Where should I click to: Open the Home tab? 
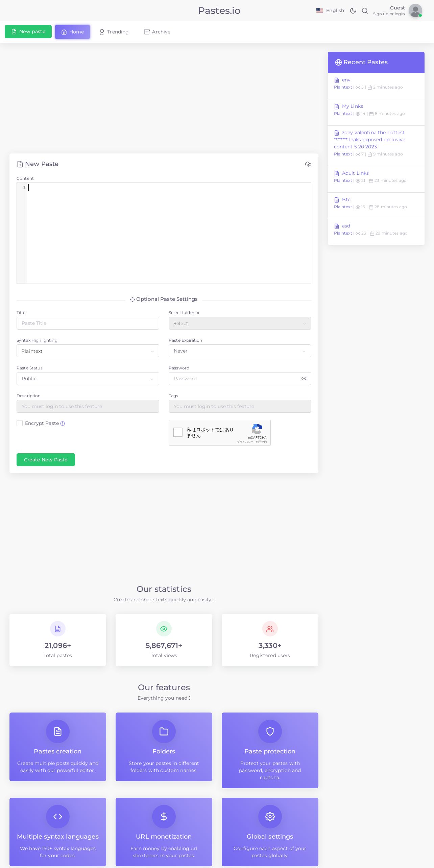point(73,32)
